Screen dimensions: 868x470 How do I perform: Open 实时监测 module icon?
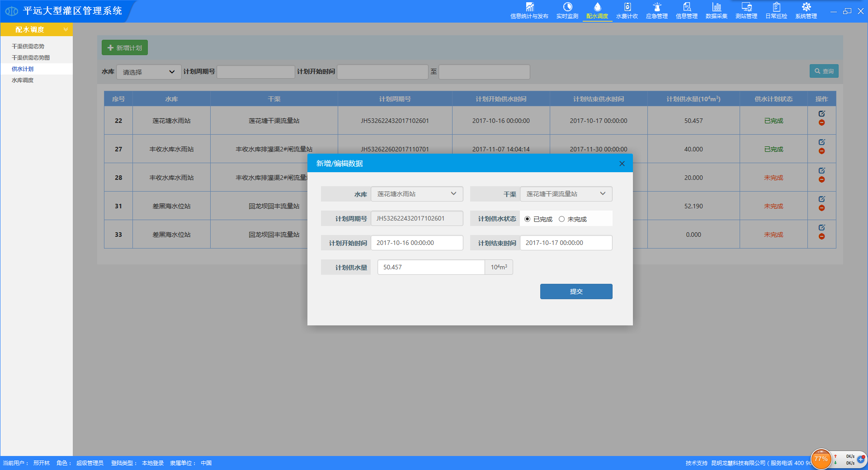(567, 7)
